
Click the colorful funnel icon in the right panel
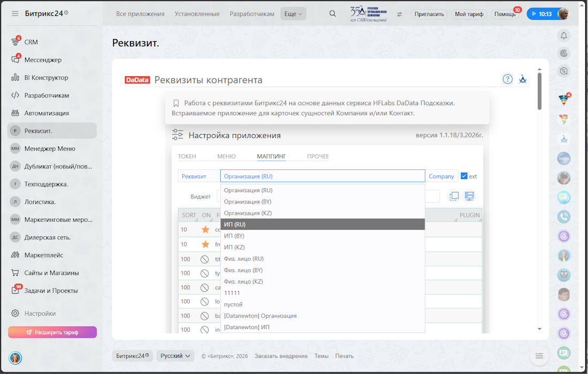point(563,100)
